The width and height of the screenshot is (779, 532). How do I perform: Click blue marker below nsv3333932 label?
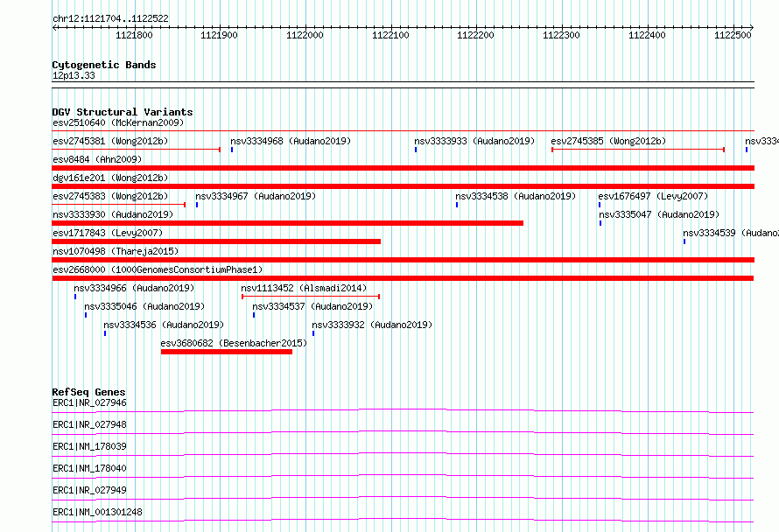coord(313,333)
